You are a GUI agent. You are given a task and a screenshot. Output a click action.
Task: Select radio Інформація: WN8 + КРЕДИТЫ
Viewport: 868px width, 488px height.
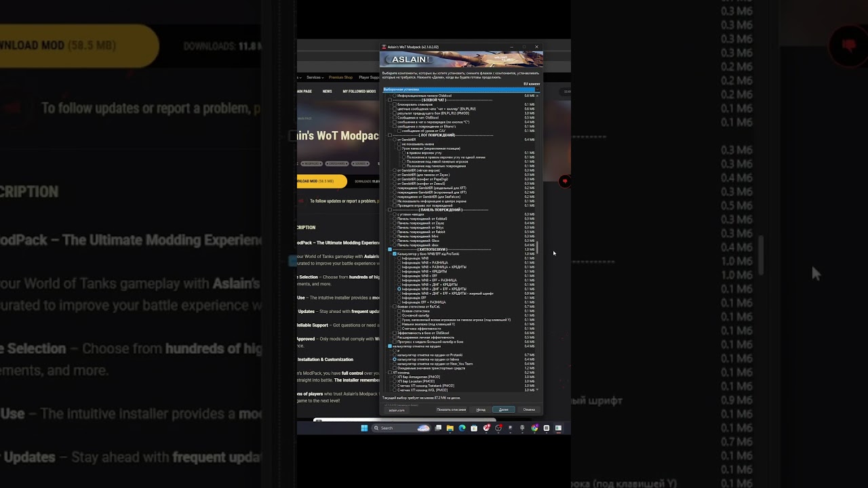tap(399, 272)
